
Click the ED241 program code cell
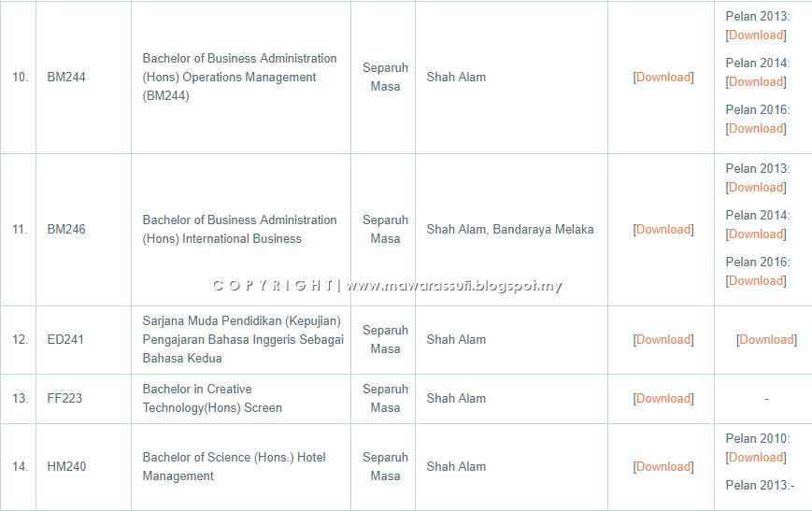click(x=65, y=340)
